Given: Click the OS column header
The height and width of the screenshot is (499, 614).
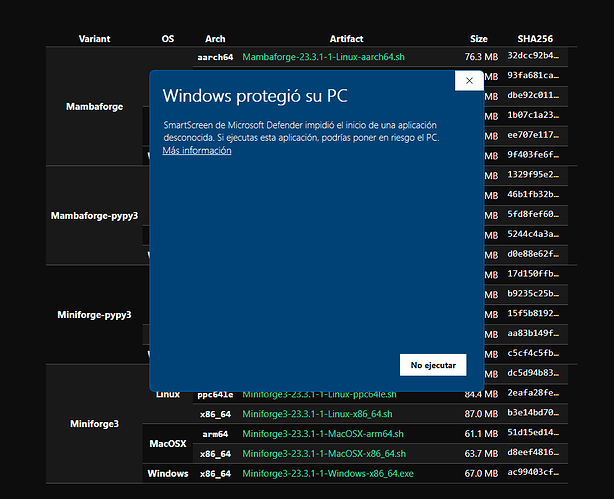Looking at the screenshot, I should (x=168, y=39).
